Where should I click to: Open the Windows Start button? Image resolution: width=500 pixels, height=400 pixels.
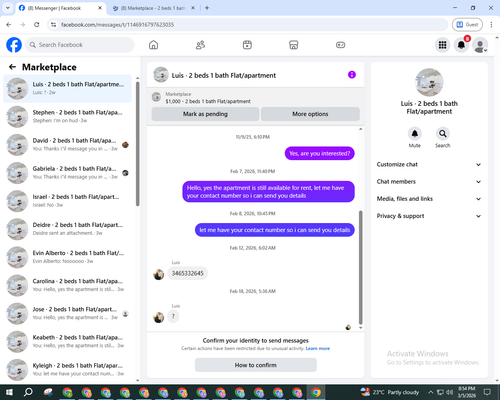point(9,392)
